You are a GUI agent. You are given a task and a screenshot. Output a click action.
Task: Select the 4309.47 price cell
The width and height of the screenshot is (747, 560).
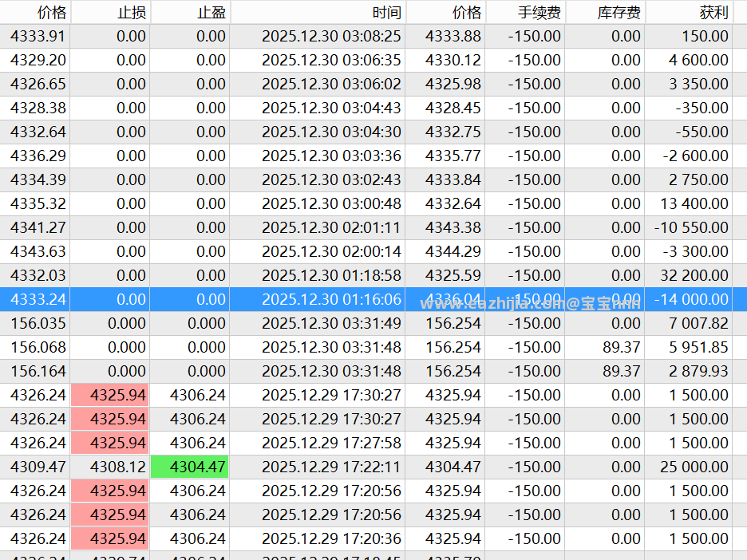[x=38, y=467]
